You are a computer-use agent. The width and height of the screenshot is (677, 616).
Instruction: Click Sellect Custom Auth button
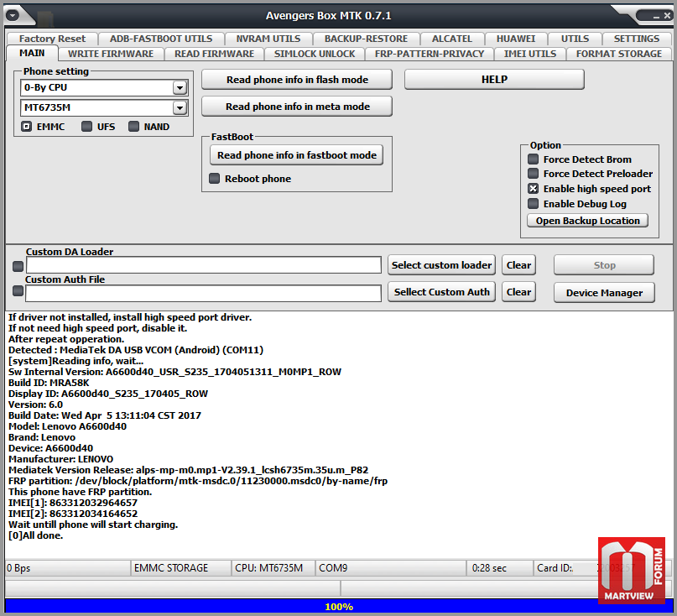441,292
